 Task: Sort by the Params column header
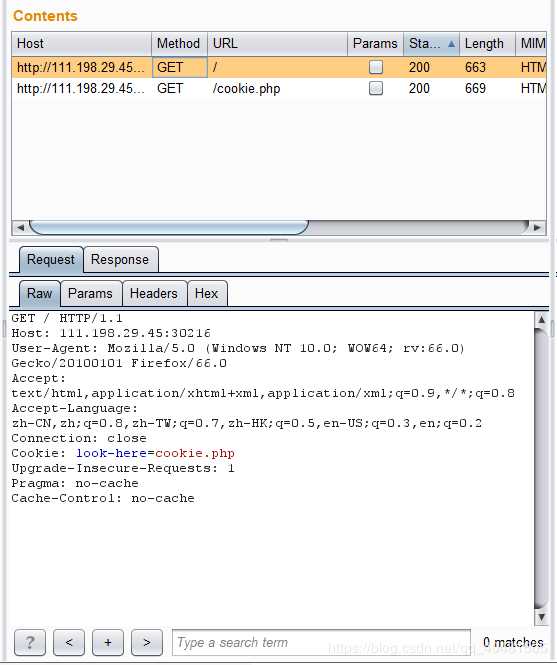point(375,44)
